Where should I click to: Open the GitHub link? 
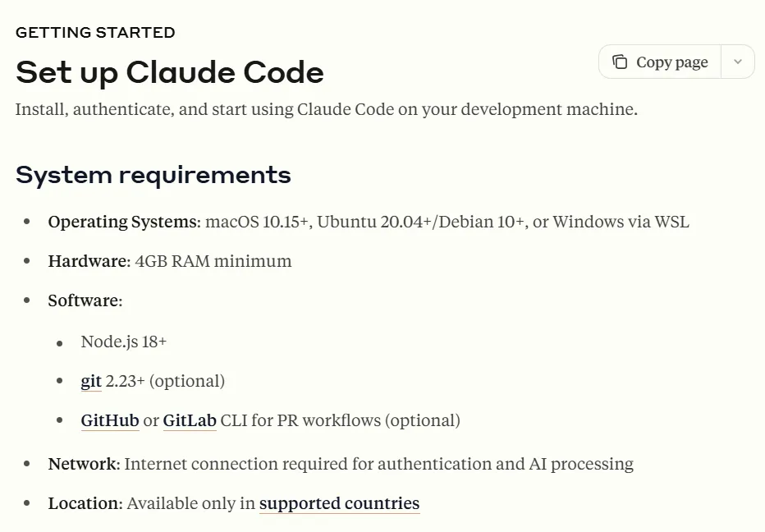pos(110,420)
